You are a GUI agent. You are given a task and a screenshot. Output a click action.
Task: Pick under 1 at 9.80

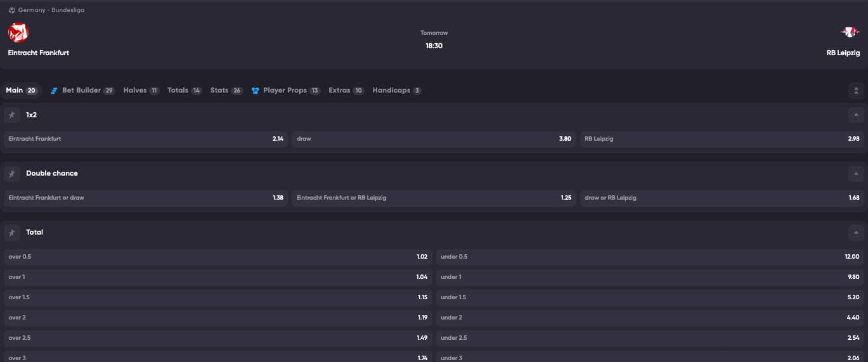pos(650,277)
